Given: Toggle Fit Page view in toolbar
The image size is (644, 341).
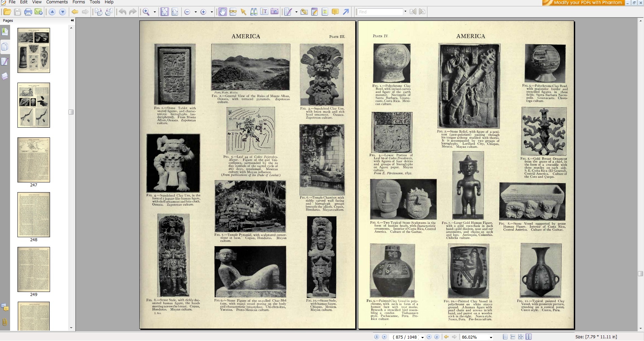Looking at the screenshot, I should (x=164, y=12).
